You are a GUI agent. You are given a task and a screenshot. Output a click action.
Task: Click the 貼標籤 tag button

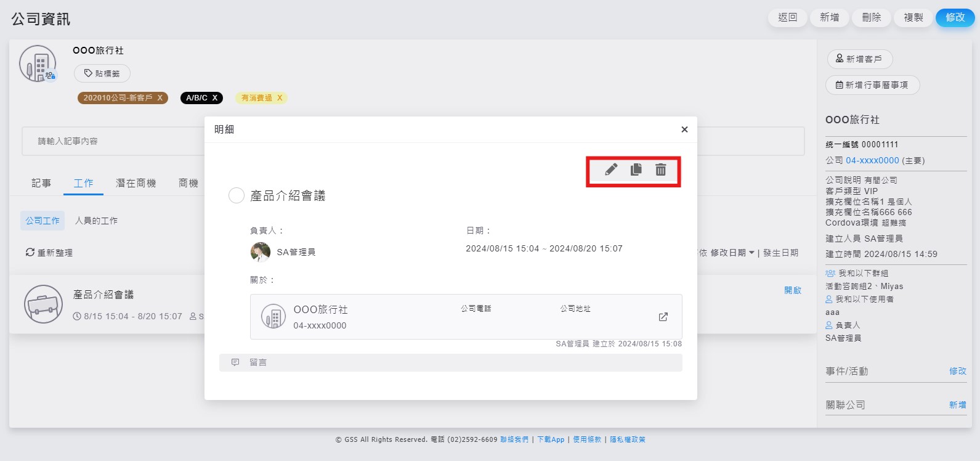[x=102, y=73]
